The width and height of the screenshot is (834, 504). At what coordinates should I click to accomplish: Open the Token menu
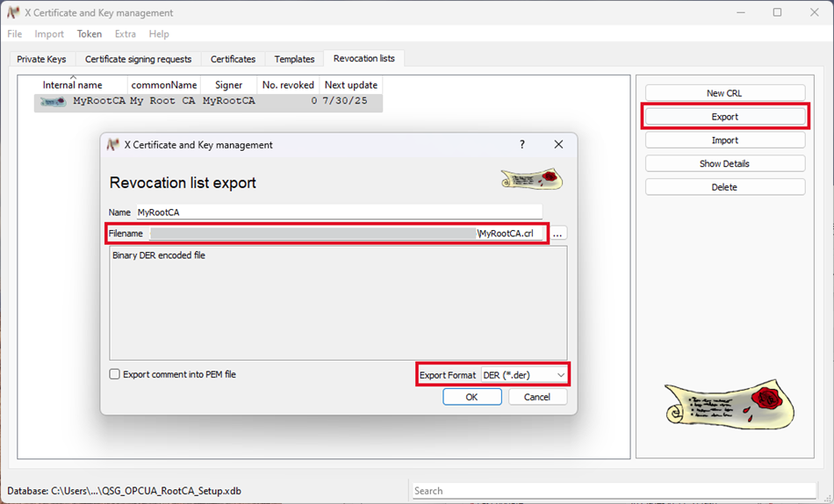pos(90,34)
